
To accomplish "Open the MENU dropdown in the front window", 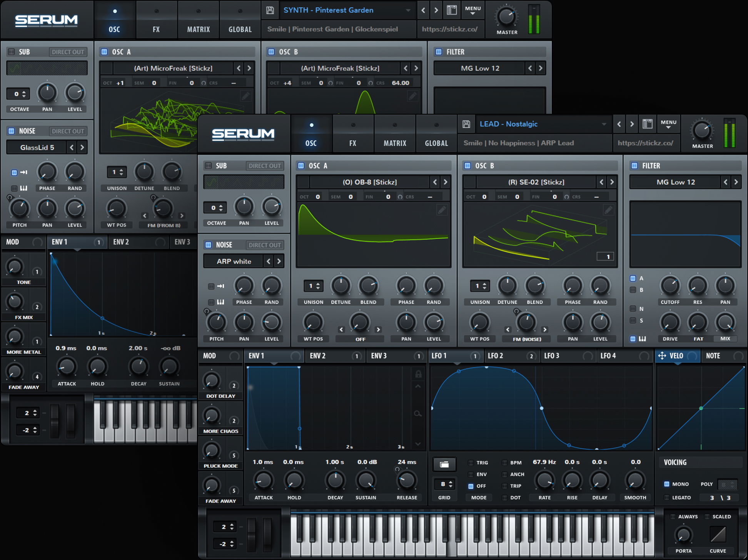I will point(668,124).
